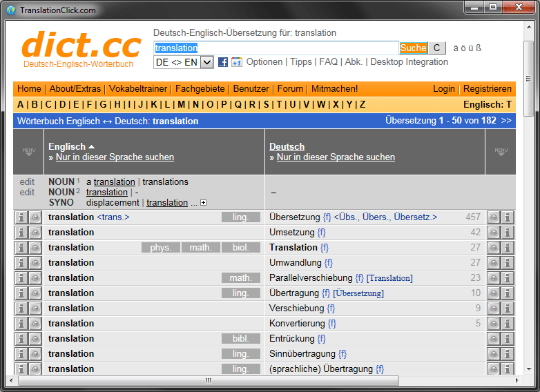Play German audio for Verschiebung
This screenshot has height=392, width=540.
click(494, 308)
